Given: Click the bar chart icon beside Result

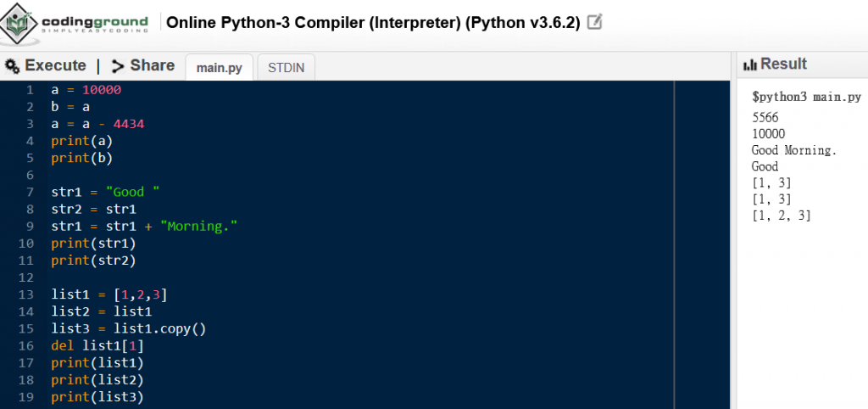Looking at the screenshot, I should click(x=749, y=64).
